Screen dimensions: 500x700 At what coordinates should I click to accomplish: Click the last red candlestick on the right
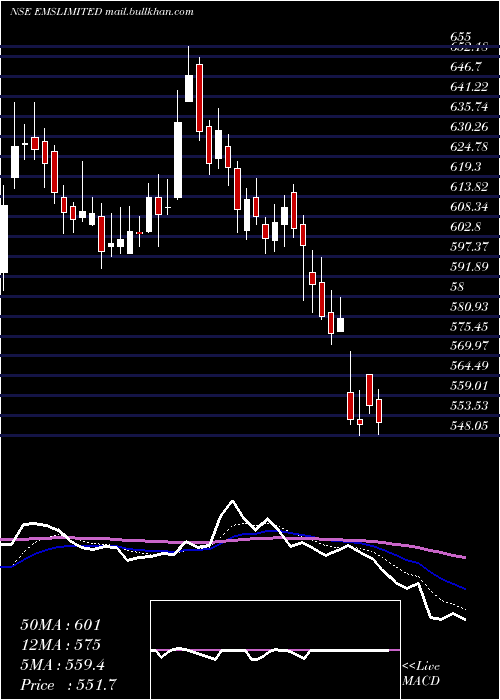[x=379, y=411]
